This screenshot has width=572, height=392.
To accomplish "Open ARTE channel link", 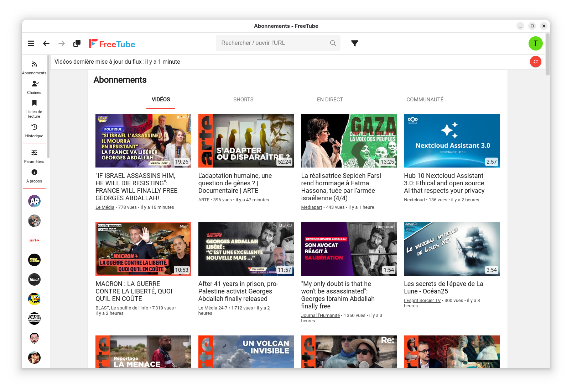I will pyautogui.click(x=204, y=200).
